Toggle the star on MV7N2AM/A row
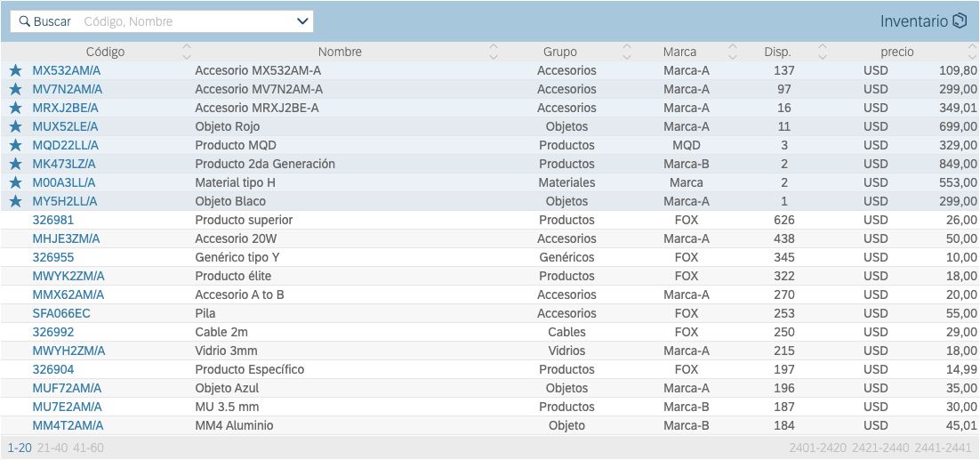The width and height of the screenshot is (980, 460). click(15, 89)
